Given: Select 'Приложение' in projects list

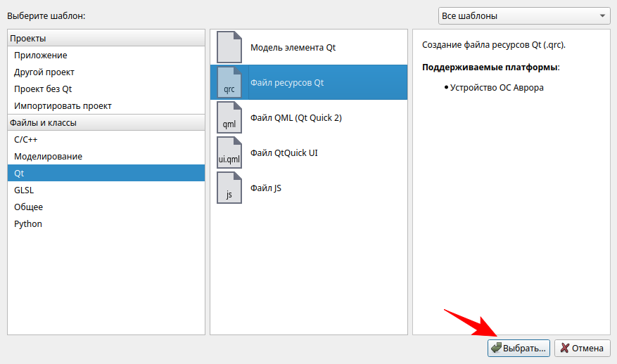Looking at the screenshot, I should 41,55.
